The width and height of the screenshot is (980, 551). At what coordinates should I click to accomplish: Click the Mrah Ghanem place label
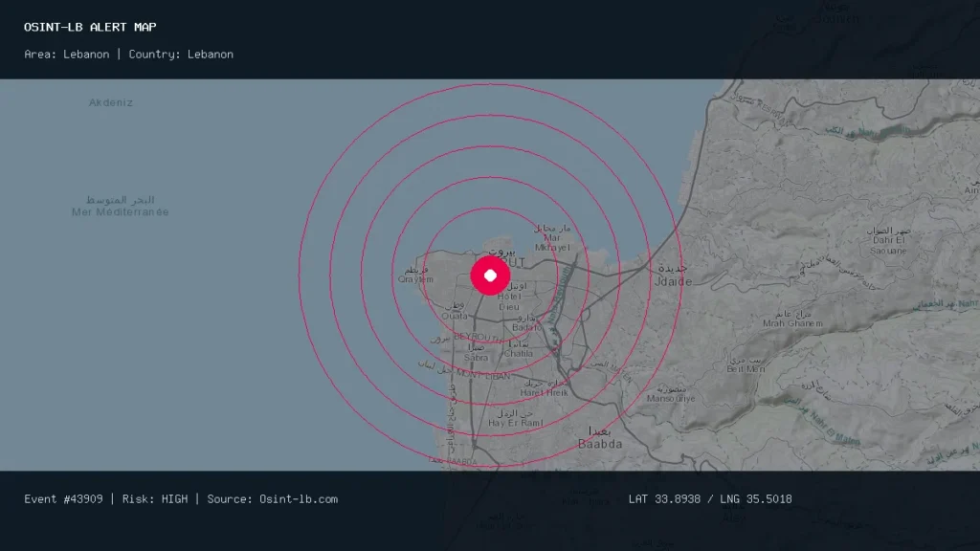(x=792, y=323)
